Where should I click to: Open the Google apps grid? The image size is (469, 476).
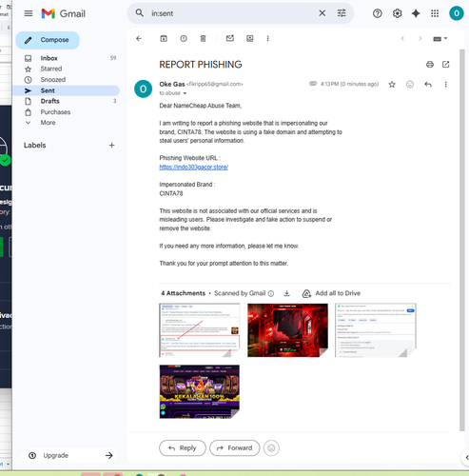point(435,13)
